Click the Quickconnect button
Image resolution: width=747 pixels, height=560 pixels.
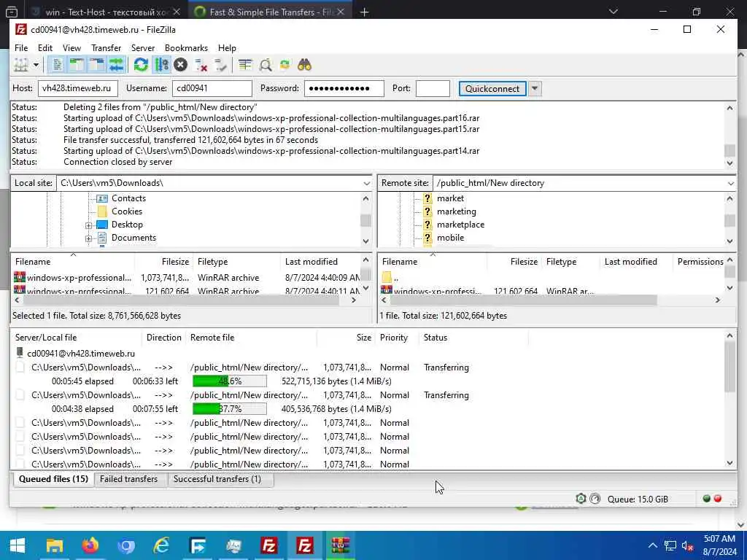point(492,88)
